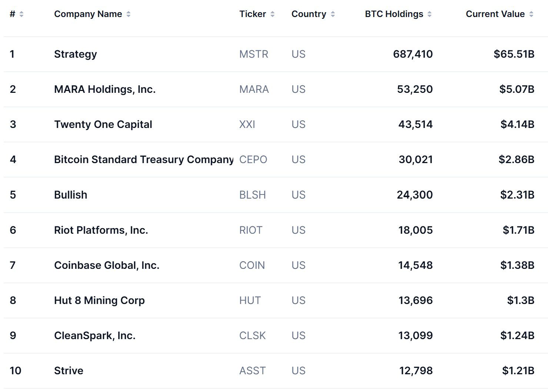This screenshot has width=548, height=392.
Task: Click the sort arrows next to Ticker
Action: coord(273,14)
